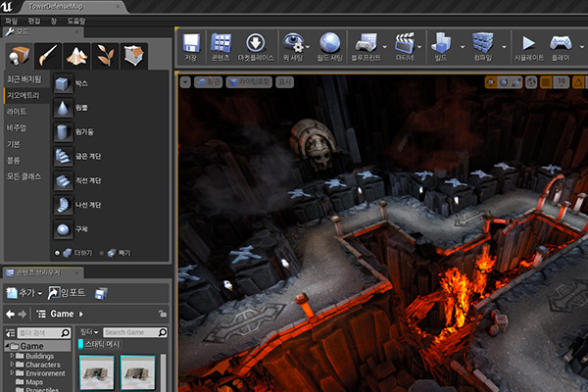Select the 직선 계단 linear stair icon
588x392 pixels.
click(x=63, y=180)
